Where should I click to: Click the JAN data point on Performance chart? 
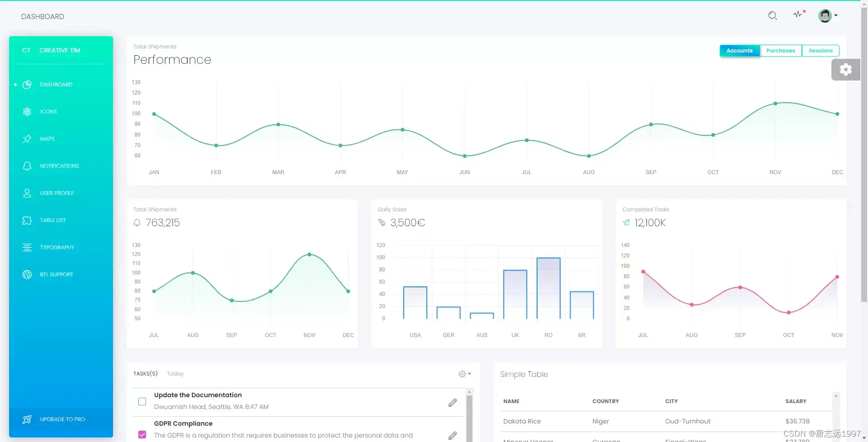point(154,114)
